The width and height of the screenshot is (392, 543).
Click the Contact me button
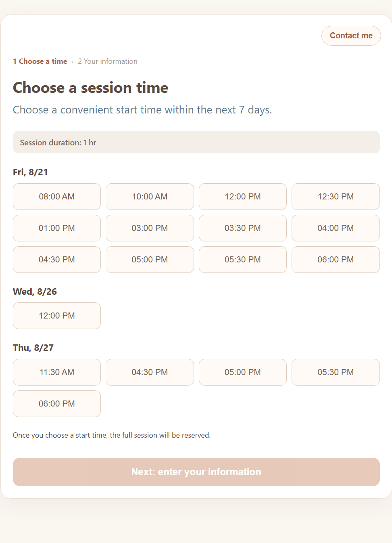[351, 36]
